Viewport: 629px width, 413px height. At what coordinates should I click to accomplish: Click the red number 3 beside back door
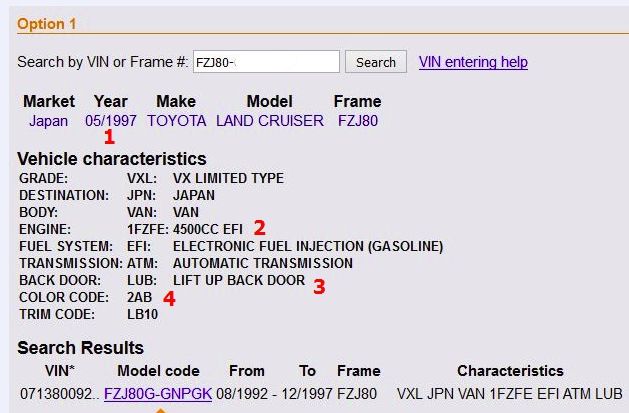(319, 286)
